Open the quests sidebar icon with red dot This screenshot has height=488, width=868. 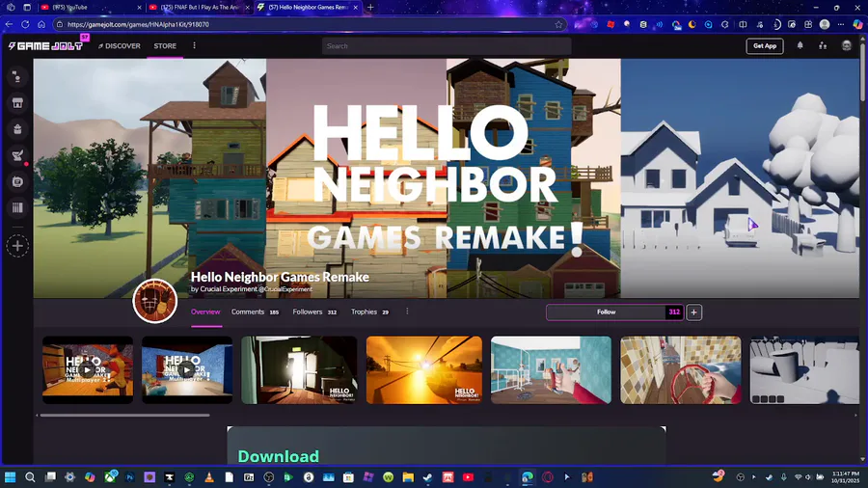pyautogui.click(x=17, y=155)
